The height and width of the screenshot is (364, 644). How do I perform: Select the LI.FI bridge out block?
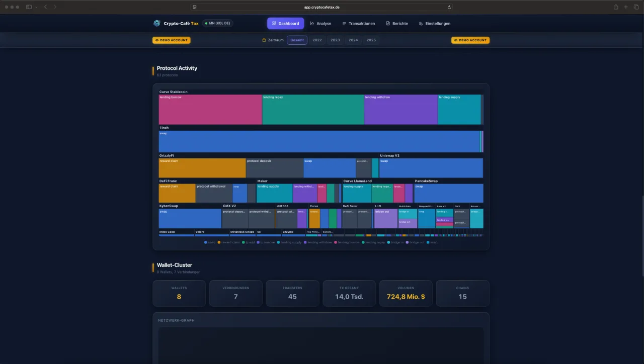point(386,219)
